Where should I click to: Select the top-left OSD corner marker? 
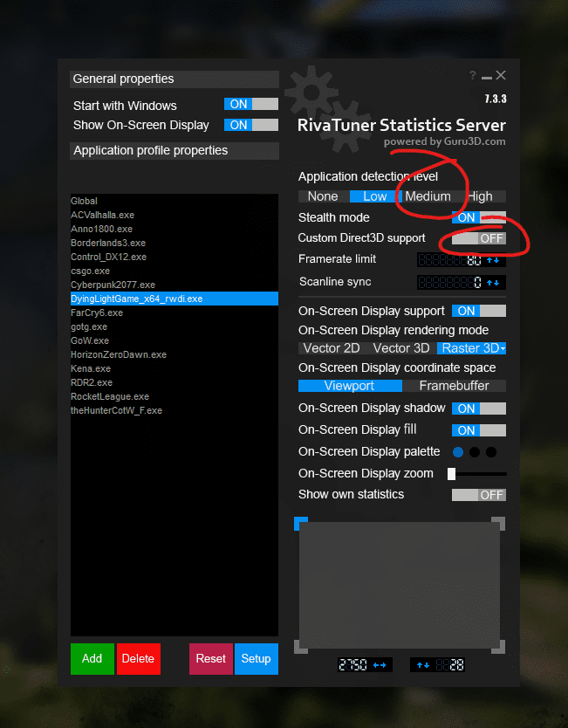[301, 523]
